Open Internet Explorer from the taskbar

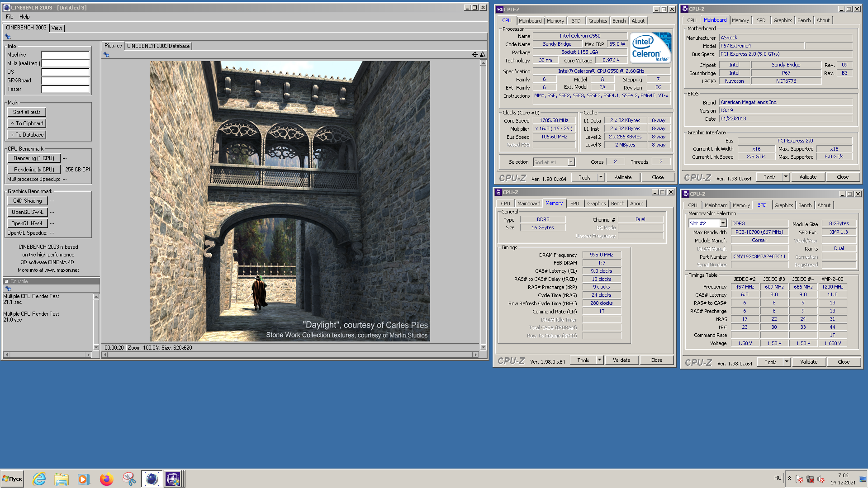click(x=39, y=479)
